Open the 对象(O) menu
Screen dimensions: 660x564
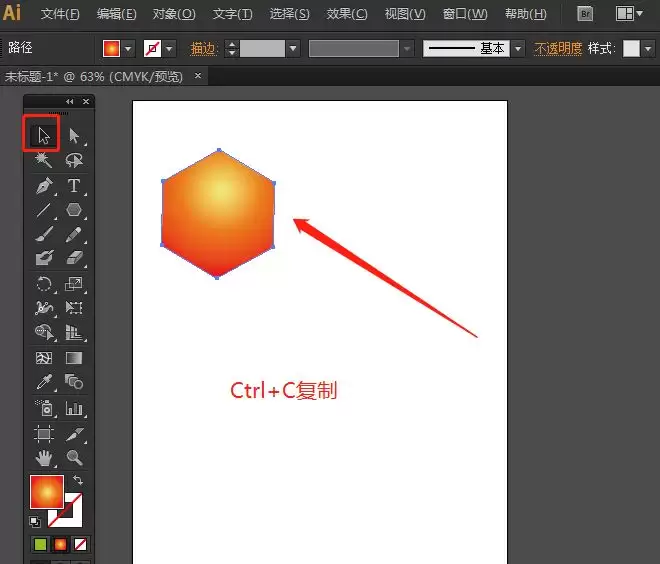[174, 14]
